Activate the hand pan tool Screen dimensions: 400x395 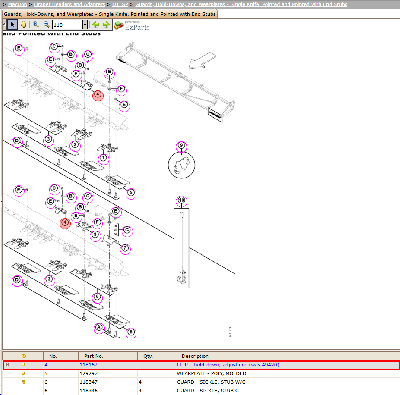coord(23,25)
